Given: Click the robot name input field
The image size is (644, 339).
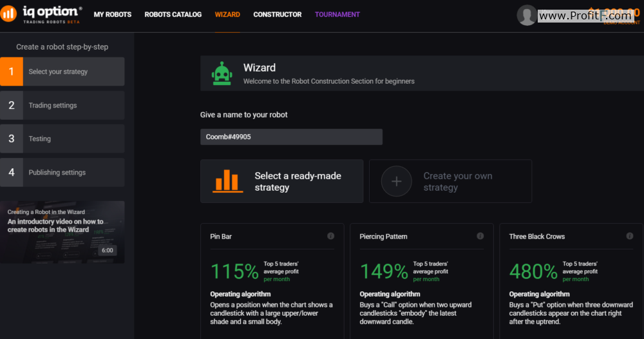Looking at the screenshot, I should click(x=291, y=137).
